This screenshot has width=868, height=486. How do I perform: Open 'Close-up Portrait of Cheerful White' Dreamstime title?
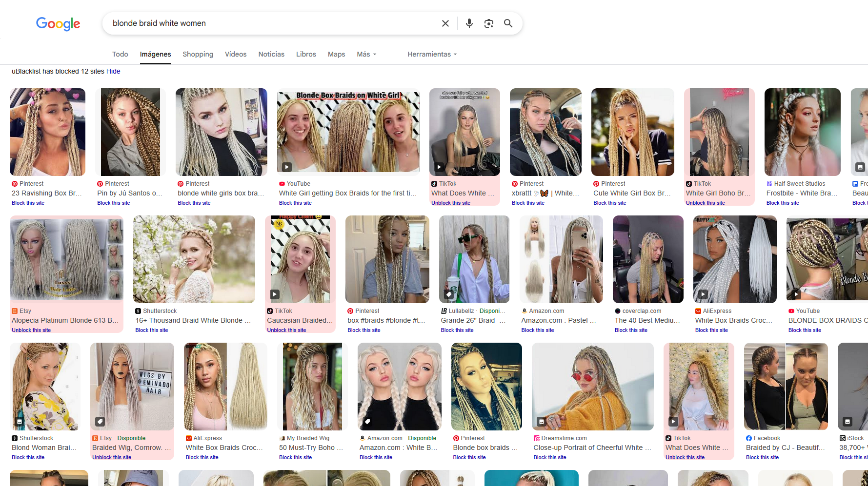(x=592, y=447)
